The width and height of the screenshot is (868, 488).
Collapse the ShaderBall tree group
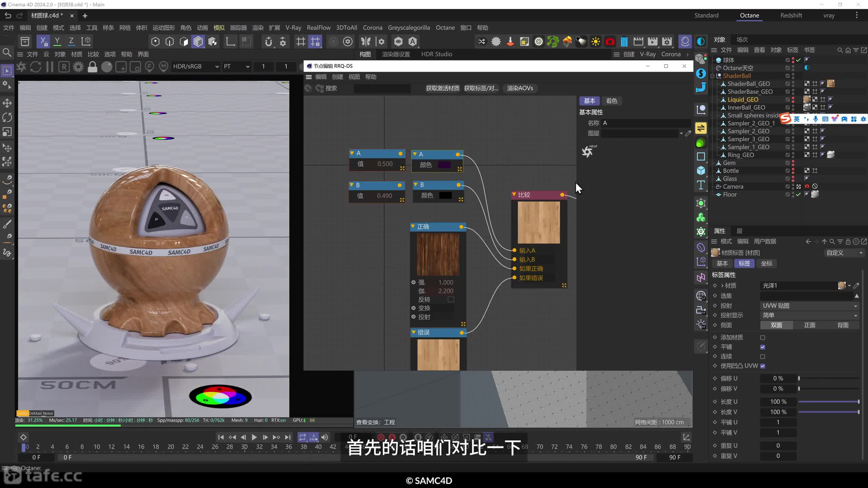pos(712,76)
